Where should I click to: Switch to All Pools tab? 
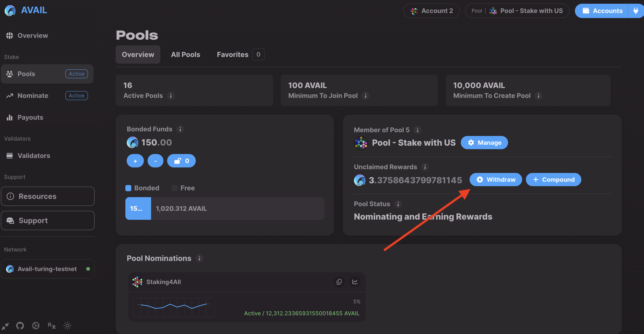coord(185,55)
